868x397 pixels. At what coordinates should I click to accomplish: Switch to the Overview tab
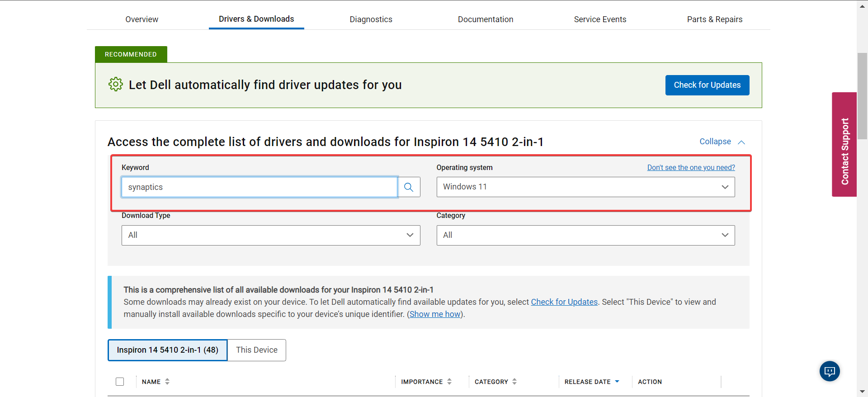click(142, 19)
